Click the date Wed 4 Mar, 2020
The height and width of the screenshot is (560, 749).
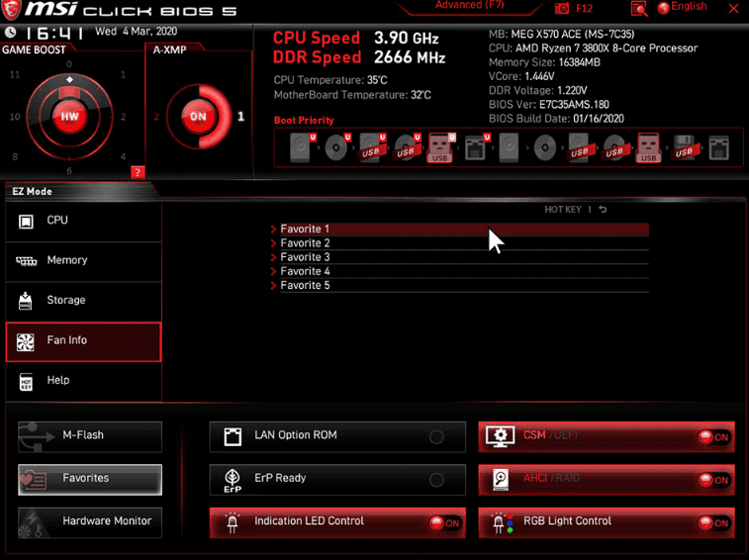click(x=137, y=32)
